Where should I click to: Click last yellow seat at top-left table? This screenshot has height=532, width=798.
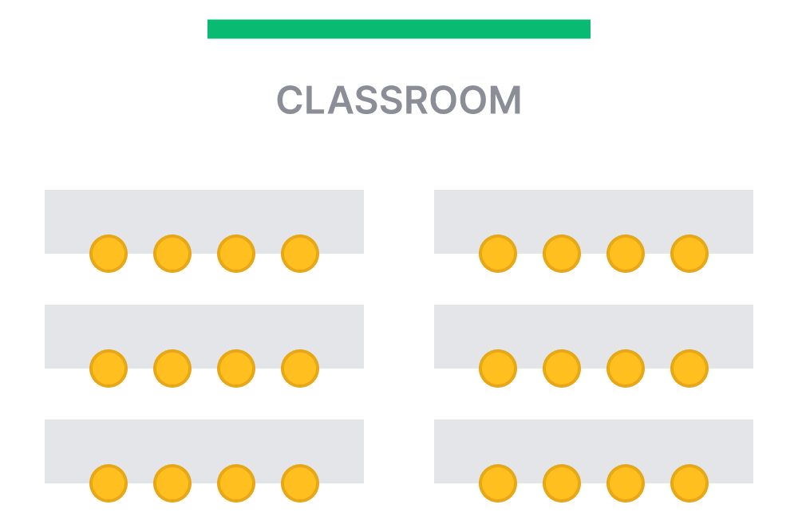pos(300,254)
